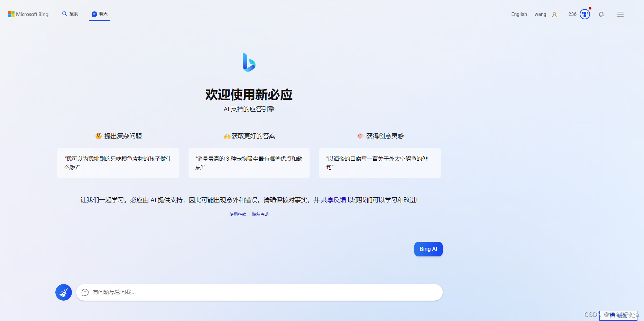This screenshot has width=644, height=321.
Task: Click the chat bubble icon in input box
Action: click(x=85, y=292)
